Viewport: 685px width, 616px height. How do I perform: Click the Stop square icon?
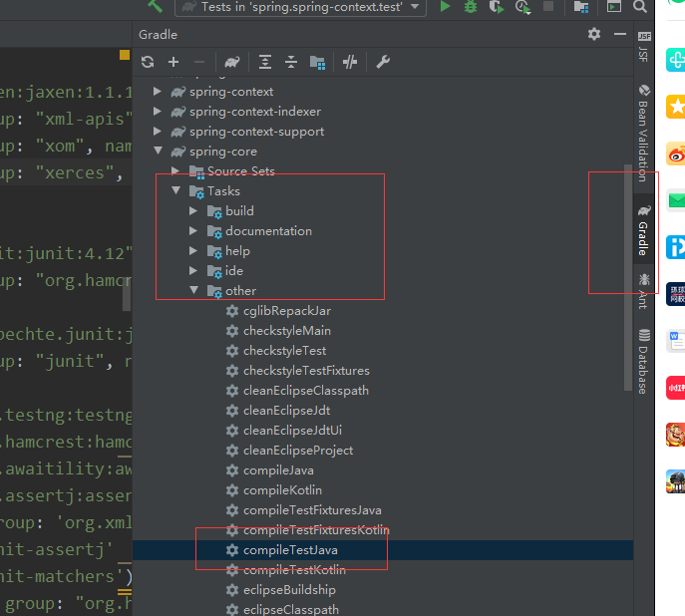[x=548, y=6]
